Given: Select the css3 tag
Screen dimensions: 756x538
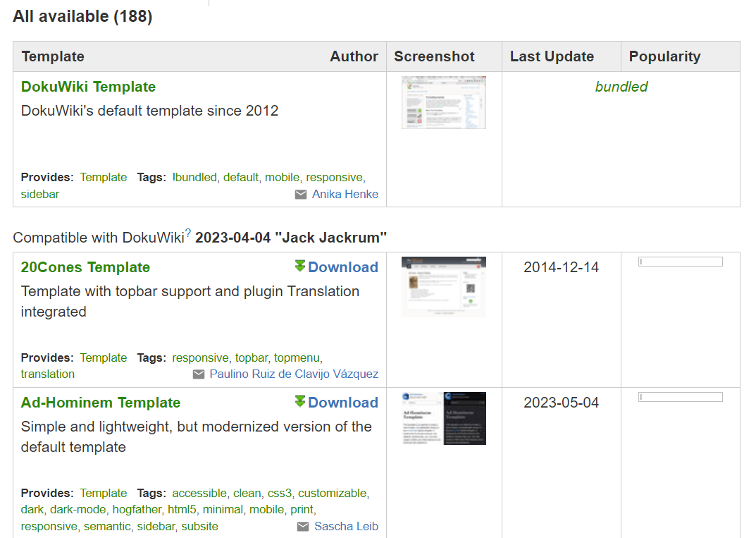Looking at the screenshot, I should click(x=280, y=494).
